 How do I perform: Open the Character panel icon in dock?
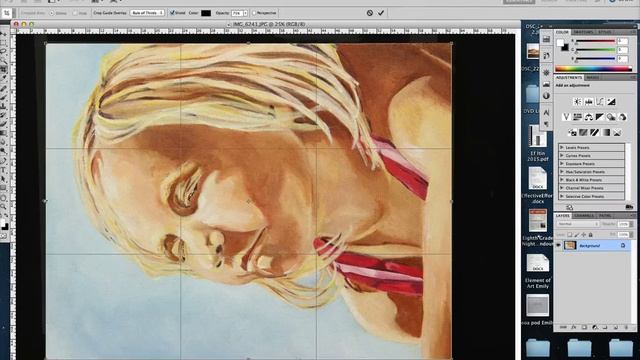coord(547,112)
